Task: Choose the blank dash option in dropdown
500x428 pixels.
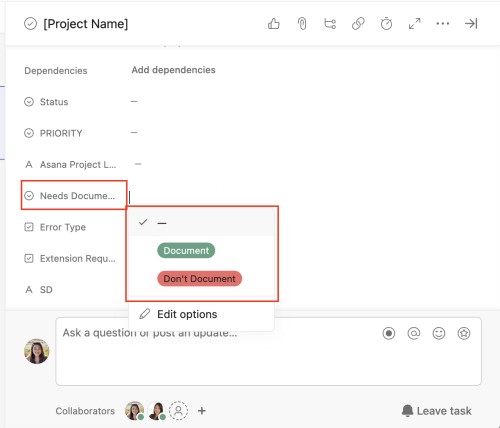Action: pos(201,222)
